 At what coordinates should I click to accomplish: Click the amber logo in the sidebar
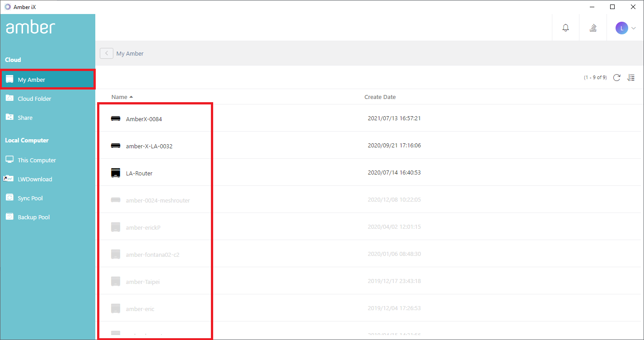tap(30, 28)
